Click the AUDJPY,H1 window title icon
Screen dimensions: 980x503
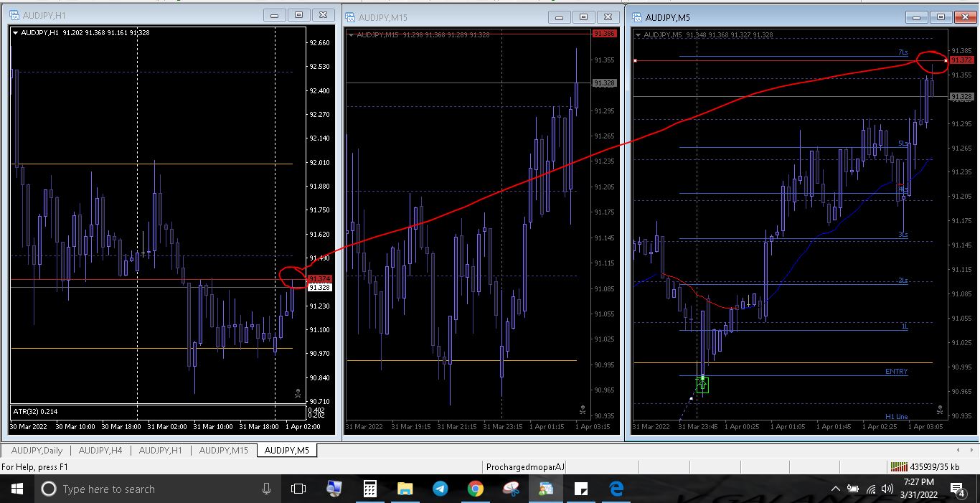point(14,15)
